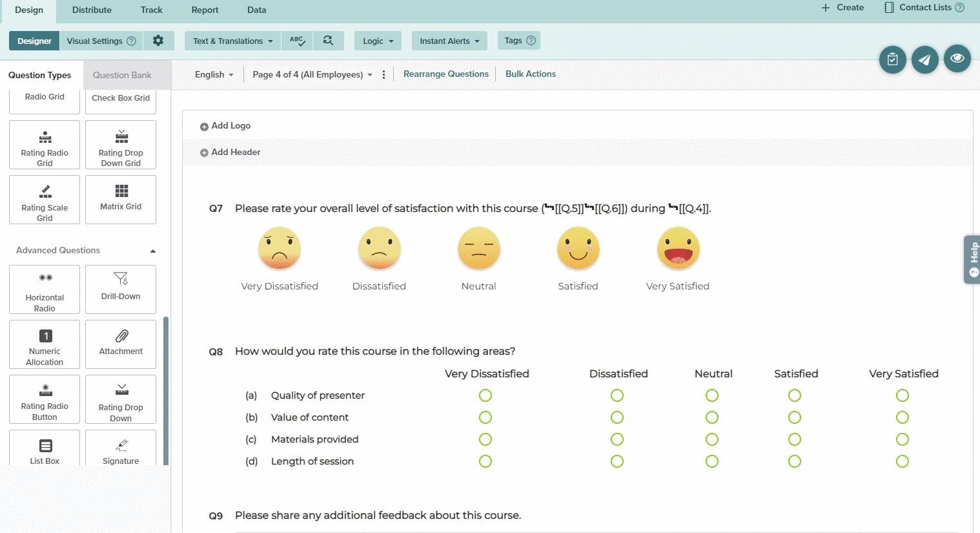Click the question types panel scrollbar
Image resolution: width=980 pixels, height=533 pixels.
[x=166, y=390]
